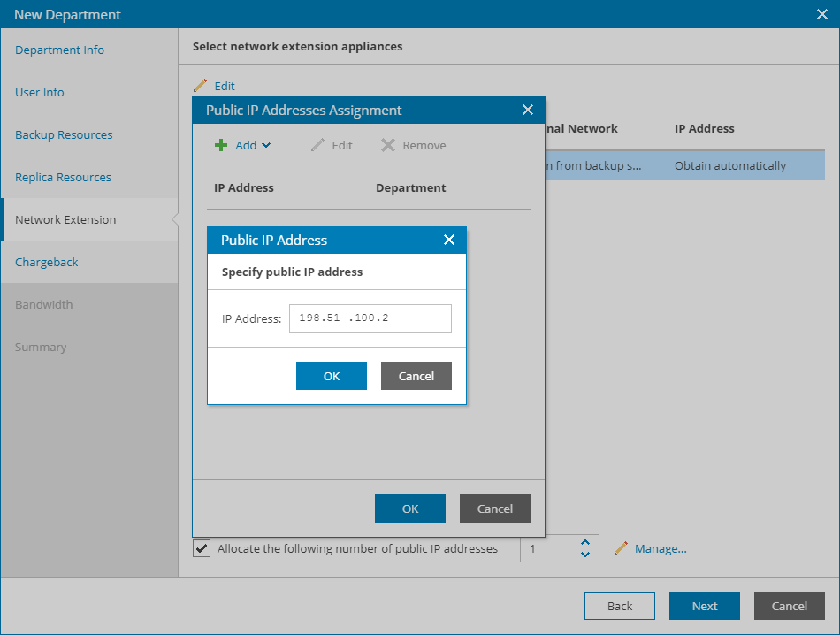Click the green plus Add icon
840x635 pixels.
pyautogui.click(x=221, y=145)
